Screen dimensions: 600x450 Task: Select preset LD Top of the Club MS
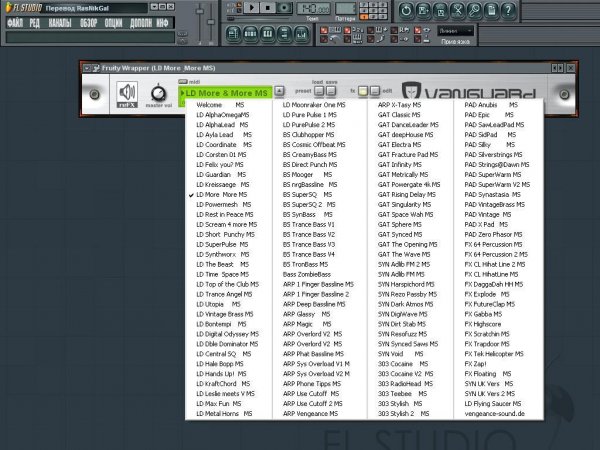pos(229,284)
